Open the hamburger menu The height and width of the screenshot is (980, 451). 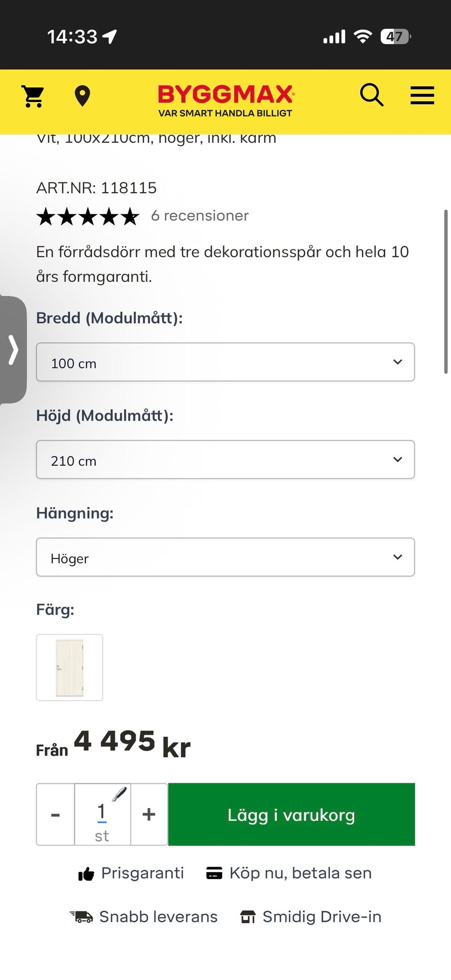(422, 95)
